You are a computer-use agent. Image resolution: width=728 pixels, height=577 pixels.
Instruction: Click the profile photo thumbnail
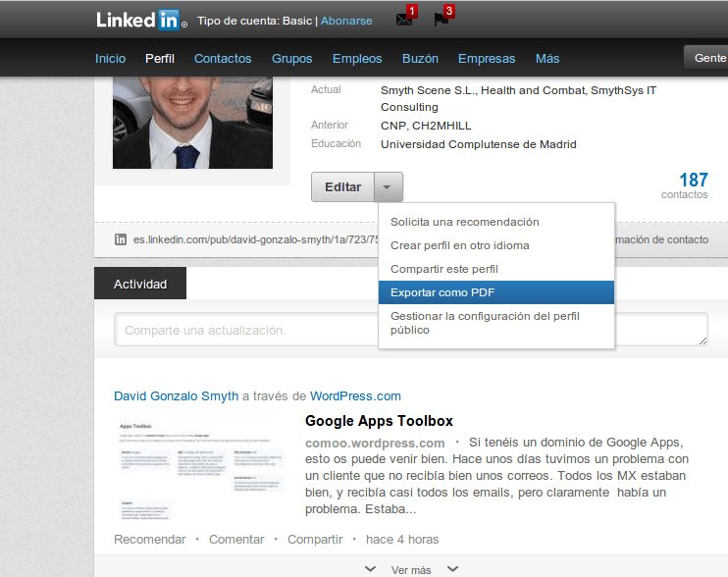(x=192, y=123)
